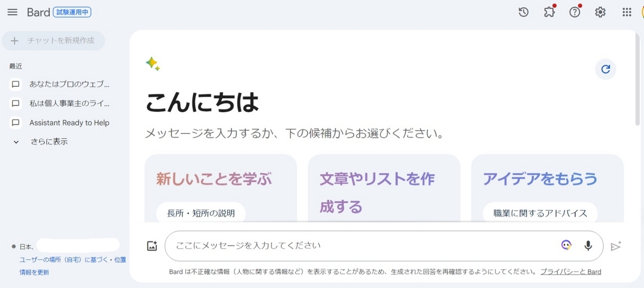The height and width of the screenshot is (288, 644).
Task: Click the plus icon for new chat
Action: click(14, 41)
